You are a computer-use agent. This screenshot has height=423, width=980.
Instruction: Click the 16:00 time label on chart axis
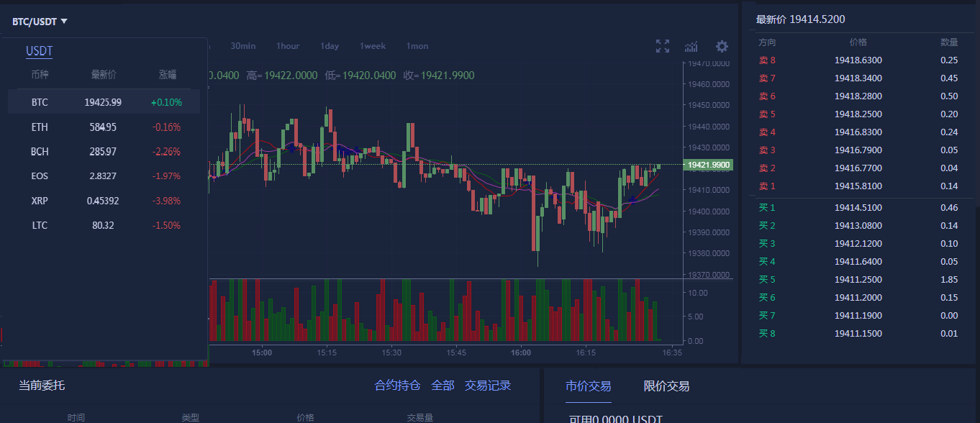pos(521,353)
